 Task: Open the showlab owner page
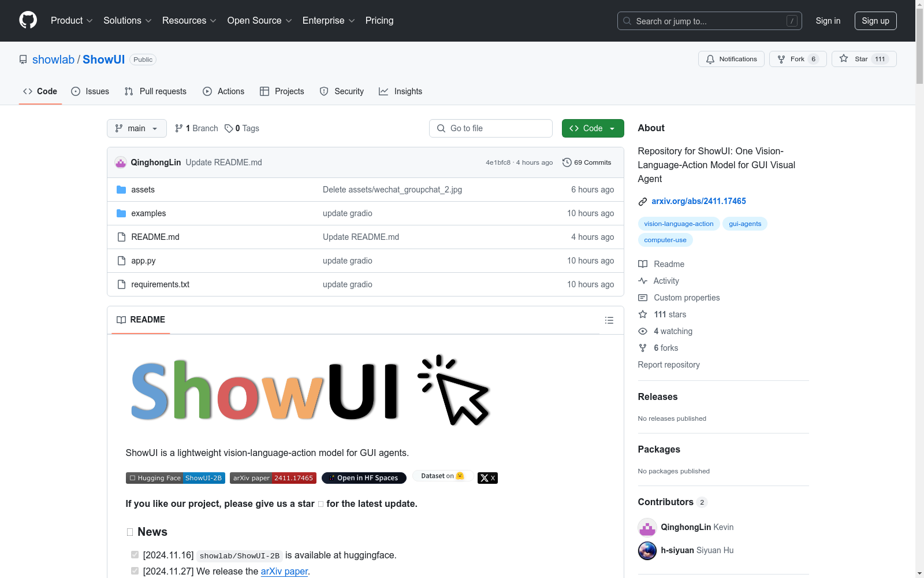(x=53, y=60)
